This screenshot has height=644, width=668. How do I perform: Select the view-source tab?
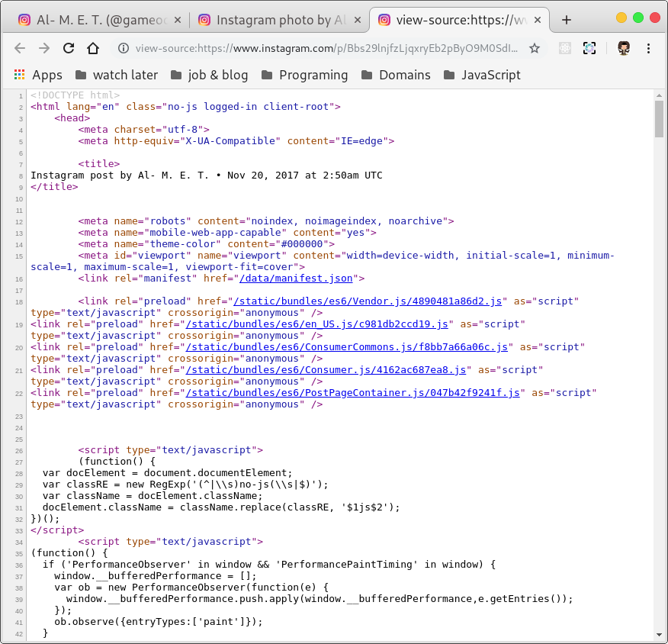pos(458,20)
